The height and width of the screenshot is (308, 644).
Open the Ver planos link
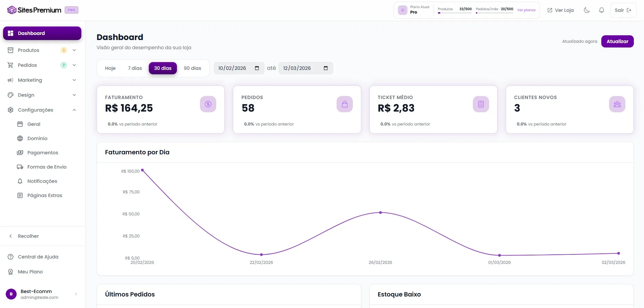pyautogui.click(x=526, y=10)
